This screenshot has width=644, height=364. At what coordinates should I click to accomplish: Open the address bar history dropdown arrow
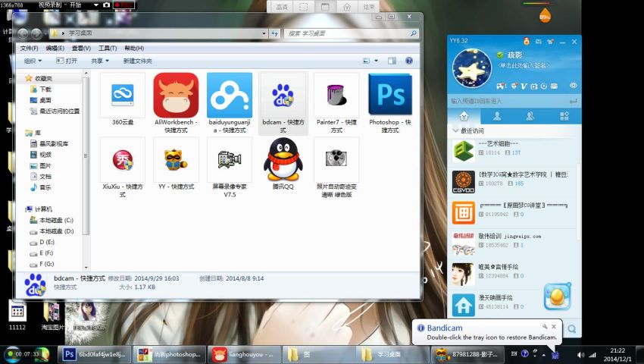coord(264,33)
